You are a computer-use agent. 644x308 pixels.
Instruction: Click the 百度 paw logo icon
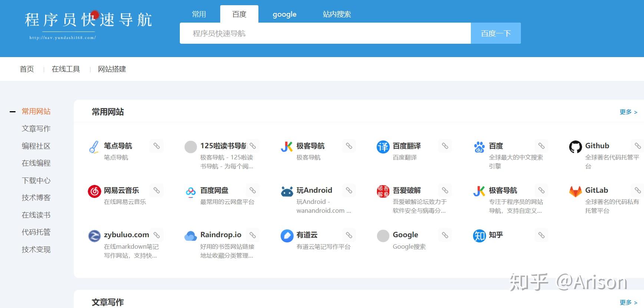coord(479,147)
